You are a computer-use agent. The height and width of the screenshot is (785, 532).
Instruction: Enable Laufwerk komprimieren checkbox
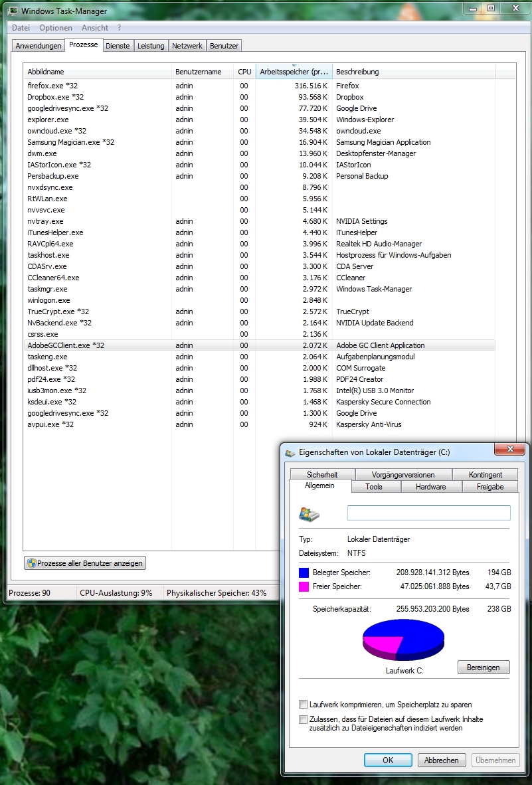click(303, 705)
